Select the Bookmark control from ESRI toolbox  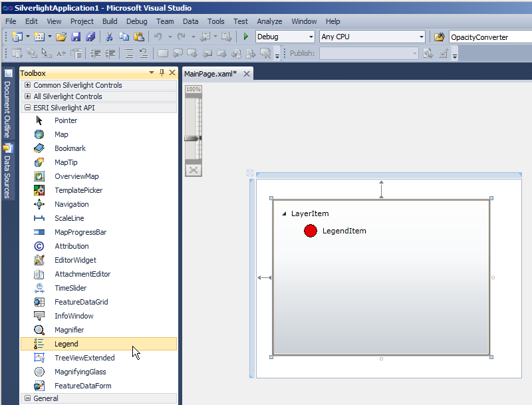click(x=68, y=148)
